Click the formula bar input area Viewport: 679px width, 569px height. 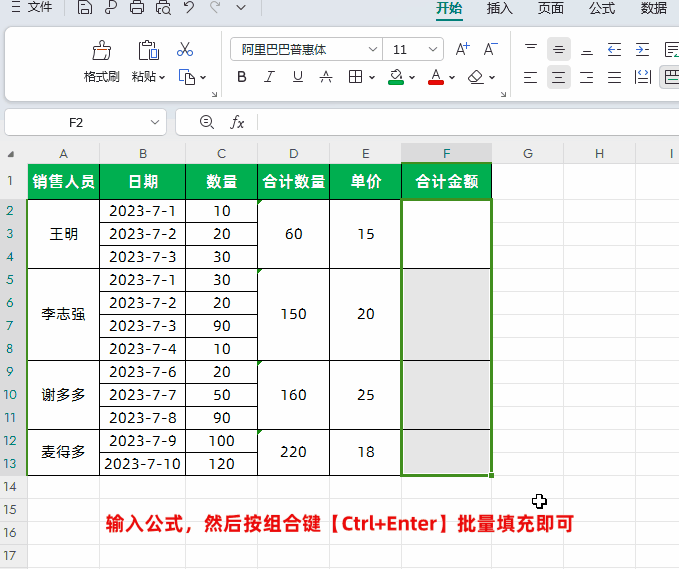click(468, 123)
